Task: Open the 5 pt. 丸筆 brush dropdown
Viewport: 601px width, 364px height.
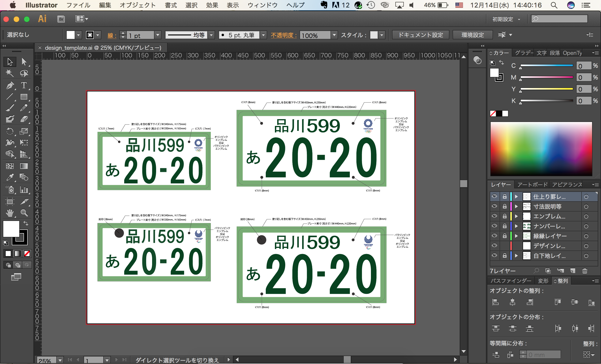Action: 263,35
